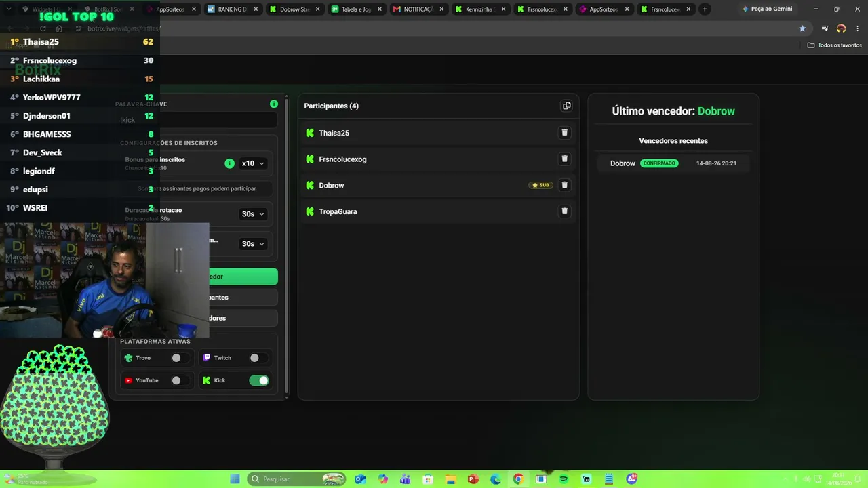
Task: Launch Copilot from the taskbar
Action: click(x=383, y=479)
